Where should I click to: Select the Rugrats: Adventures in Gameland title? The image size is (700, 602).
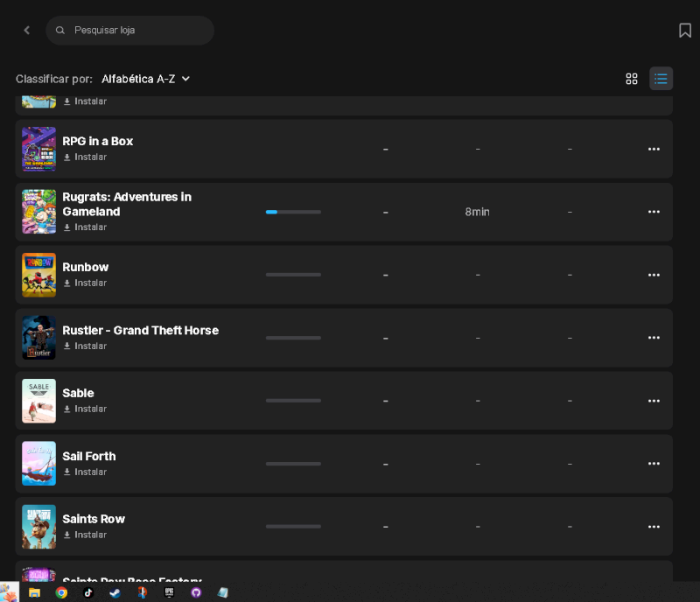127,204
